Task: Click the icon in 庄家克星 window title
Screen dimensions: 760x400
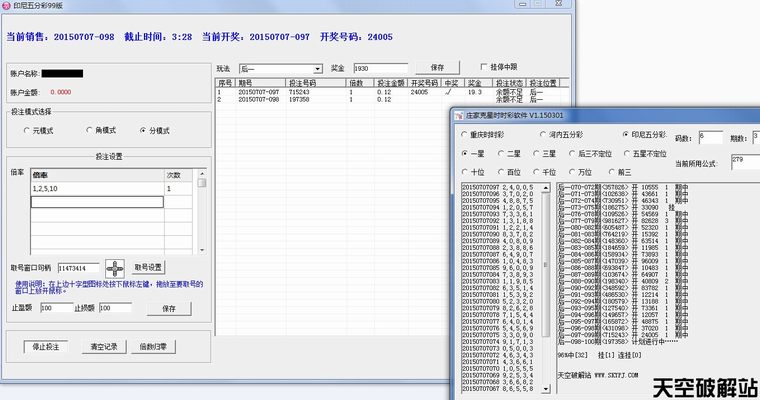Action: pyautogui.click(x=457, y=116)
